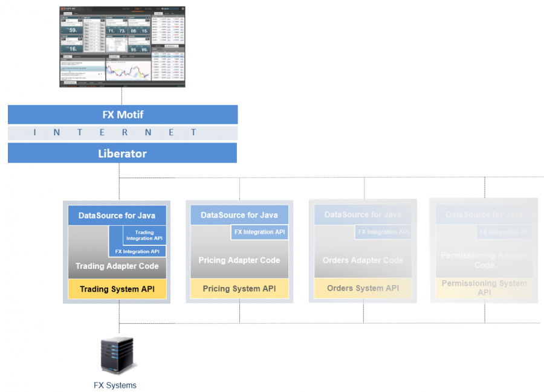Select the Orders Adapter Code block
The width and height of the screenshot is (544, 392).
tap(363, 260)
